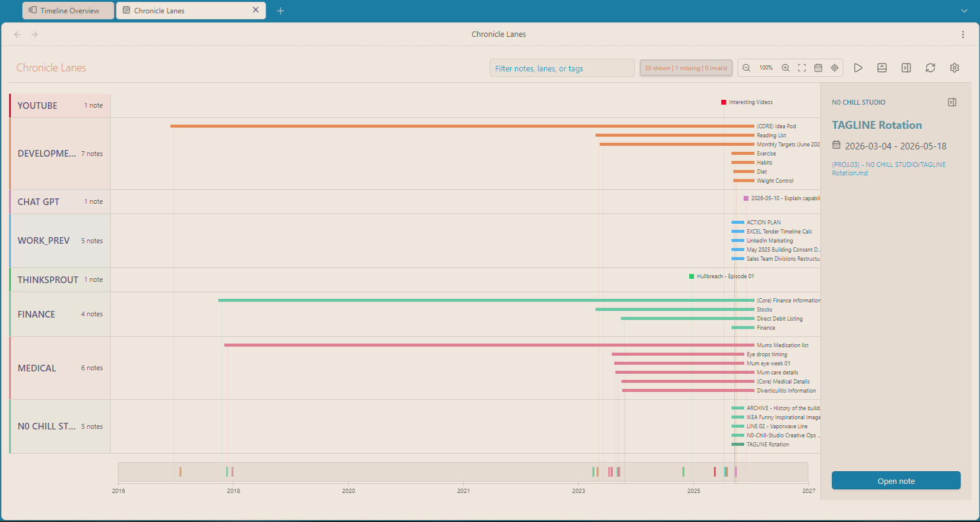Viewport: 980px width, 522px height.
Task: Start timeline playback with play icon
Action: coord(858,68)
